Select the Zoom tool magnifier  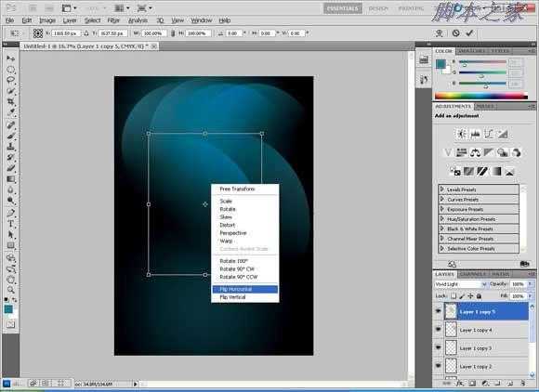tap(10, 290)
